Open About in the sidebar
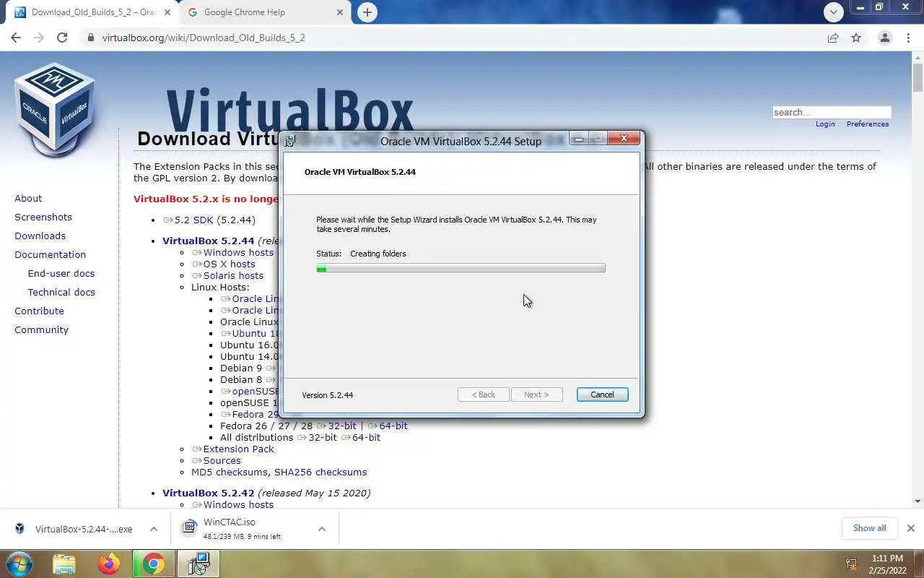 pos(28,198)
